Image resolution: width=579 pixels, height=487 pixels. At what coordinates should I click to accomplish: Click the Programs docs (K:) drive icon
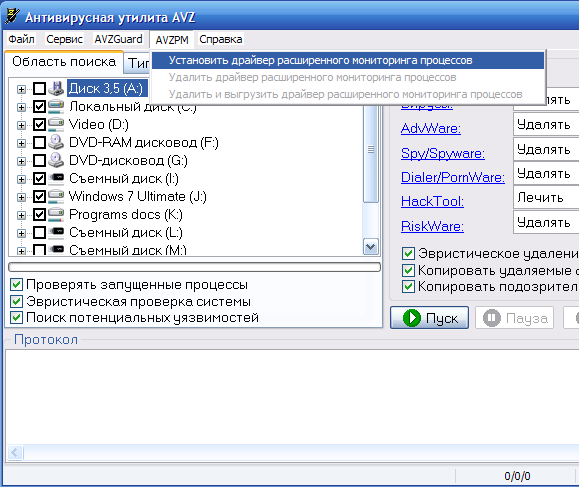coord(56,215)
